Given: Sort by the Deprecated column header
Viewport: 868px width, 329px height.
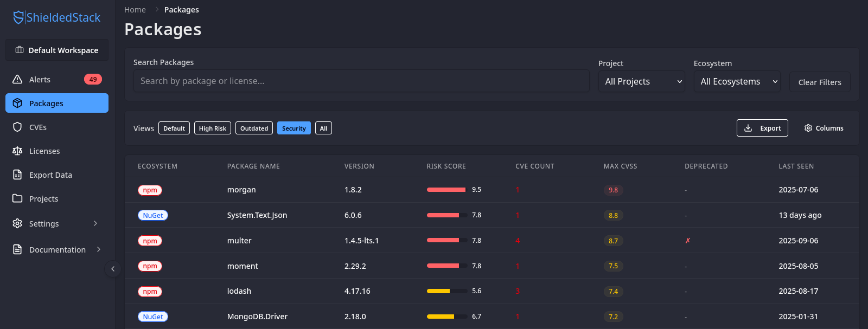Looking at the screenshot, I should tap(706, 166).
